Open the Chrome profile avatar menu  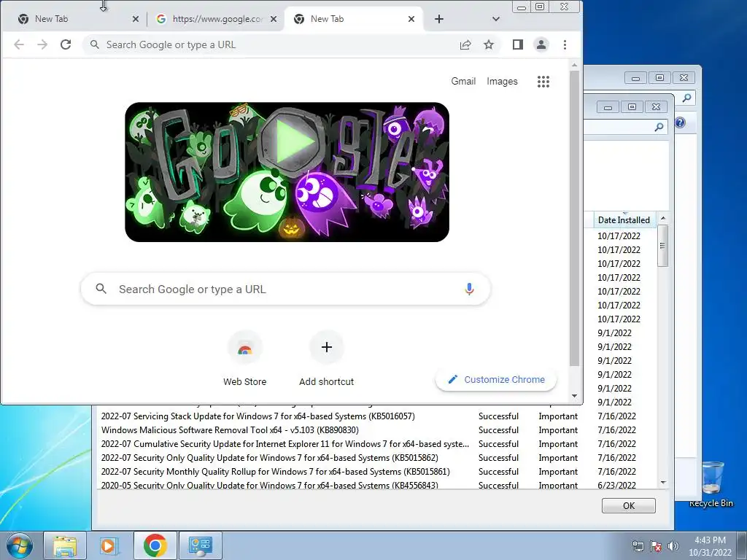click(541, 44)
